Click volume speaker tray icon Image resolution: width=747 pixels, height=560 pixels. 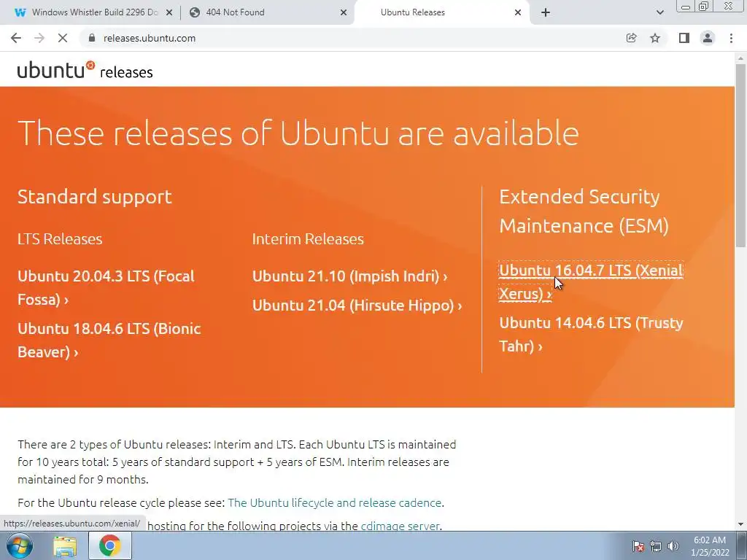pyautogui.click(x=673, y=546)
